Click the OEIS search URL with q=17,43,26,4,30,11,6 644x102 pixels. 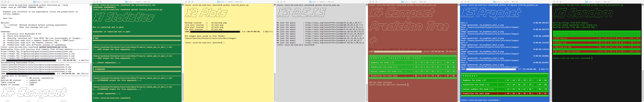(x=335, y=43)
